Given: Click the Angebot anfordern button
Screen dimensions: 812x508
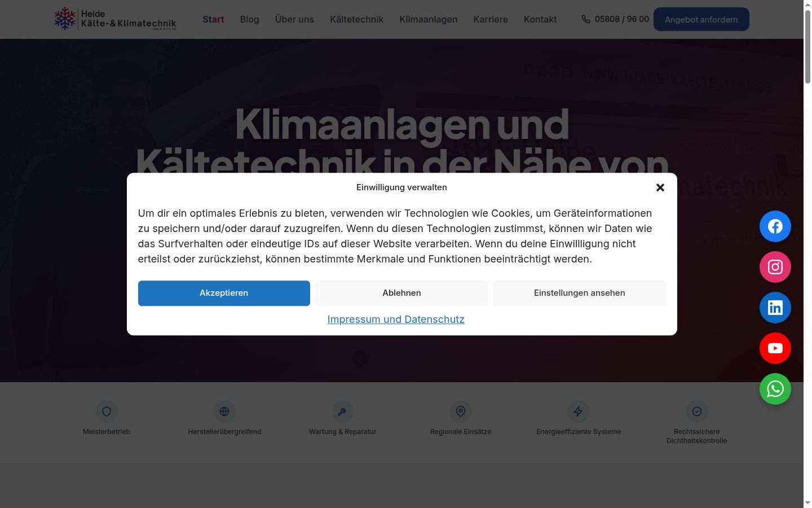Looking at the screenshot, I should tap(701, 19).
